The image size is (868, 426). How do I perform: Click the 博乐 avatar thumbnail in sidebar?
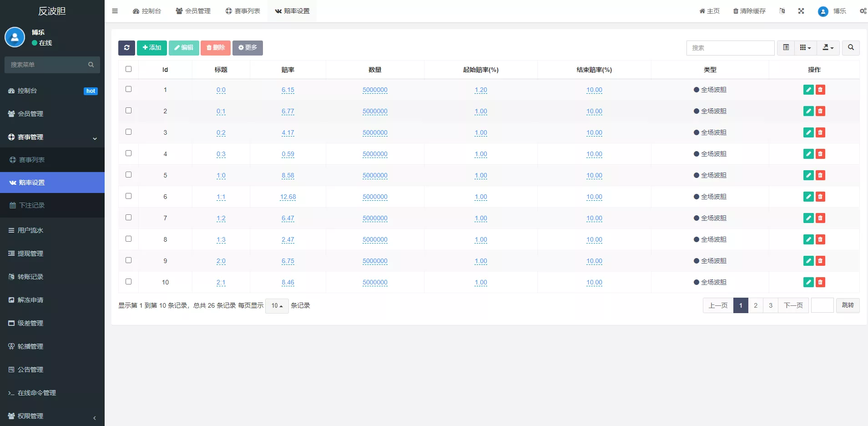click(14, 37)
